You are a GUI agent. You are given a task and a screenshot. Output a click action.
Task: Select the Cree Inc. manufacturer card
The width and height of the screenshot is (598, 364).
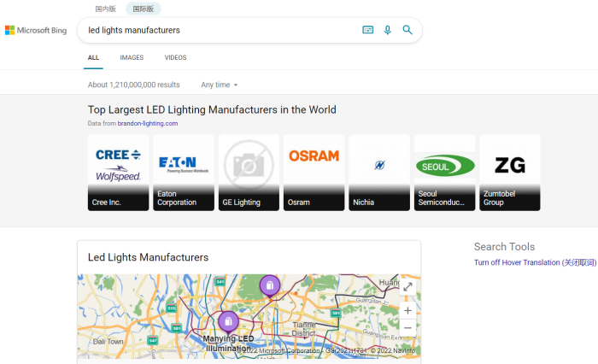pyautogui.click(x=118, y=173)
